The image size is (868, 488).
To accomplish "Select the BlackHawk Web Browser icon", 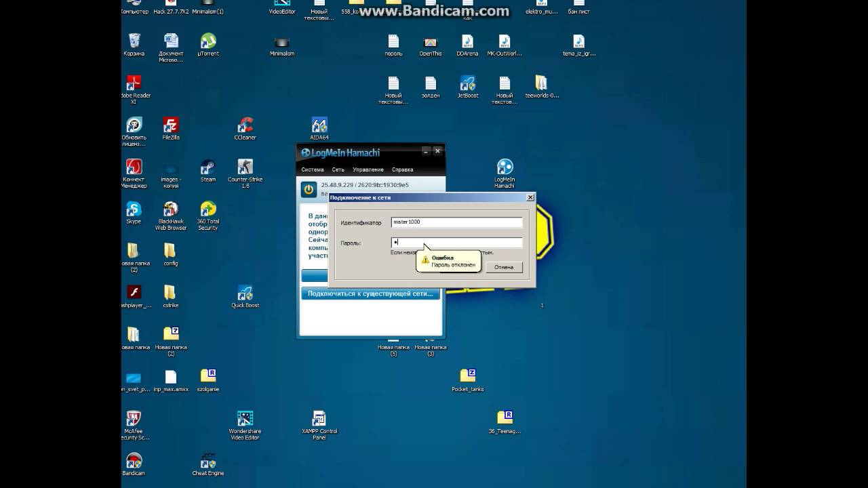I will click(x=171, y=216).
